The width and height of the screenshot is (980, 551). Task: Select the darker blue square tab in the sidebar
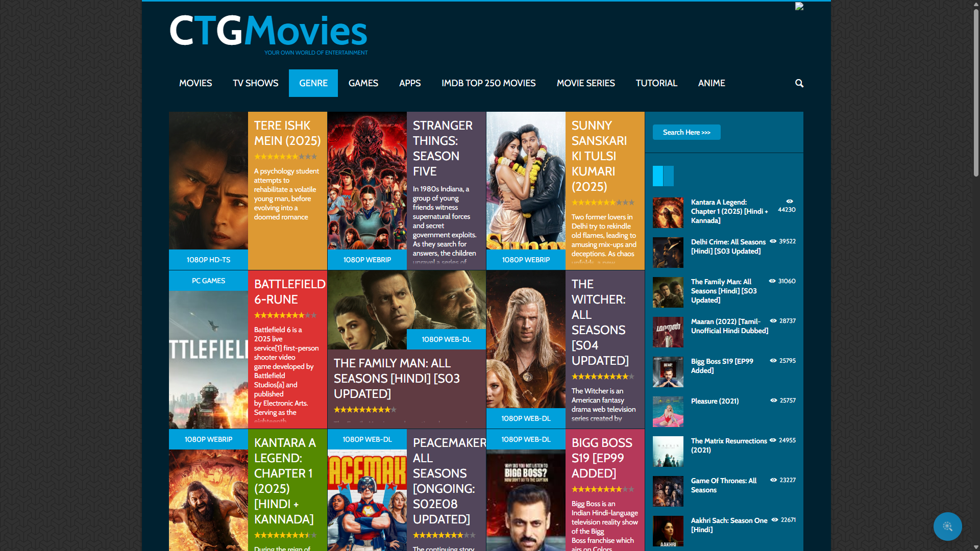tap(669, 176)
